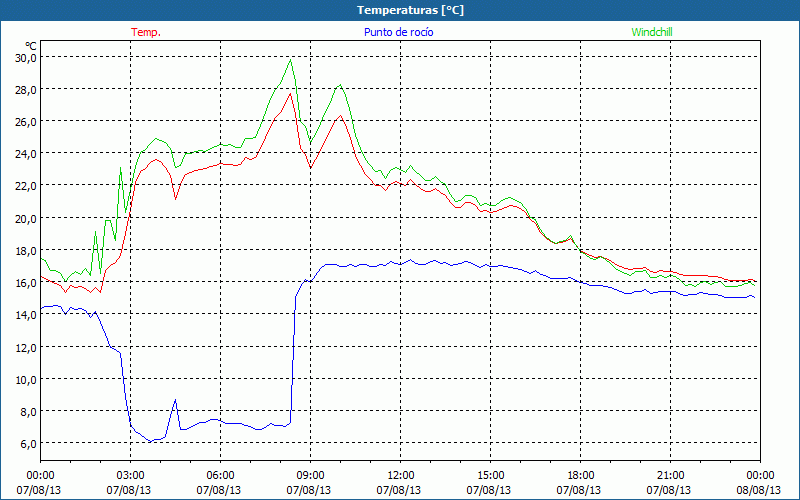The image size is (800, 500).
Task: Click the 21:00 time axis label
Action: pos(670,476)
